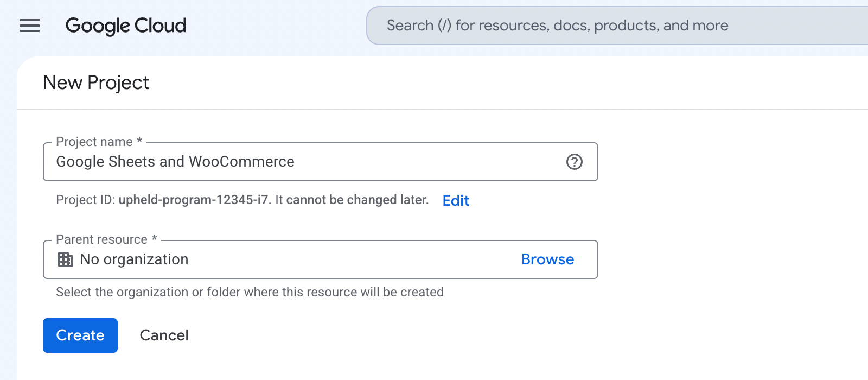Click the project ID upheld-program-12345-i7 text
The width and height of the screenshot is (868, 380).
pos(194,200)
